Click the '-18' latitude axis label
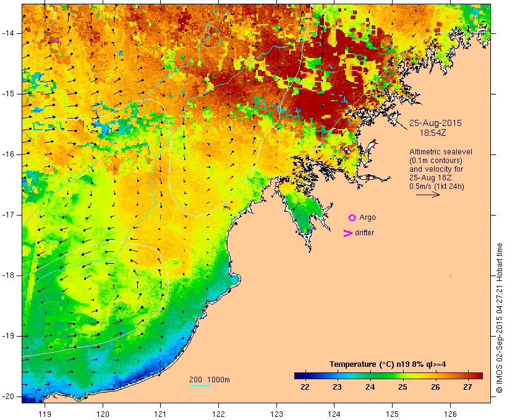The height and width of the screenshot is (420, 507). 7,275
